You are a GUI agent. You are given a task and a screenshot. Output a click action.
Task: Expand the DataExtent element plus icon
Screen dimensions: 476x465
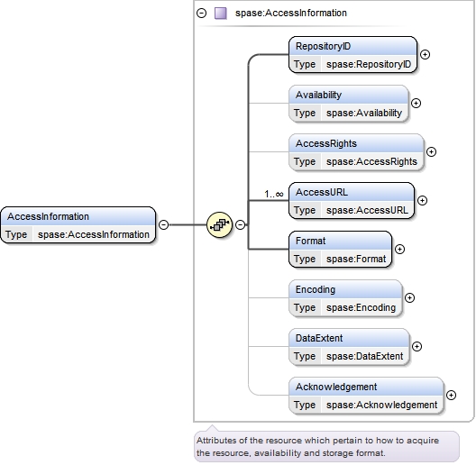[417, 346]
